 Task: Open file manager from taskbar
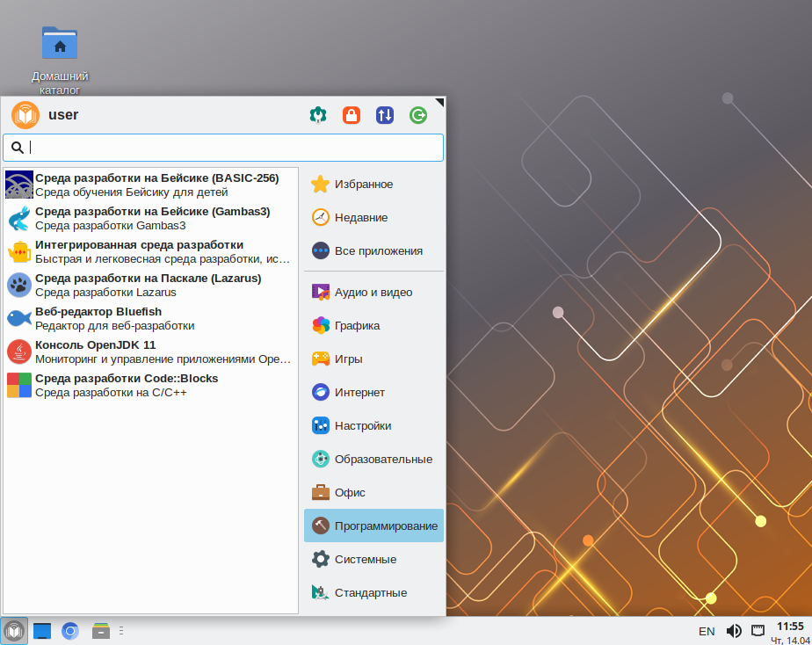point(100,631)
